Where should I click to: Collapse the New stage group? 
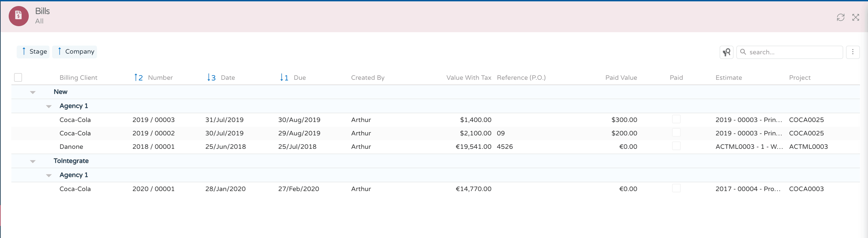pos(33,92)
